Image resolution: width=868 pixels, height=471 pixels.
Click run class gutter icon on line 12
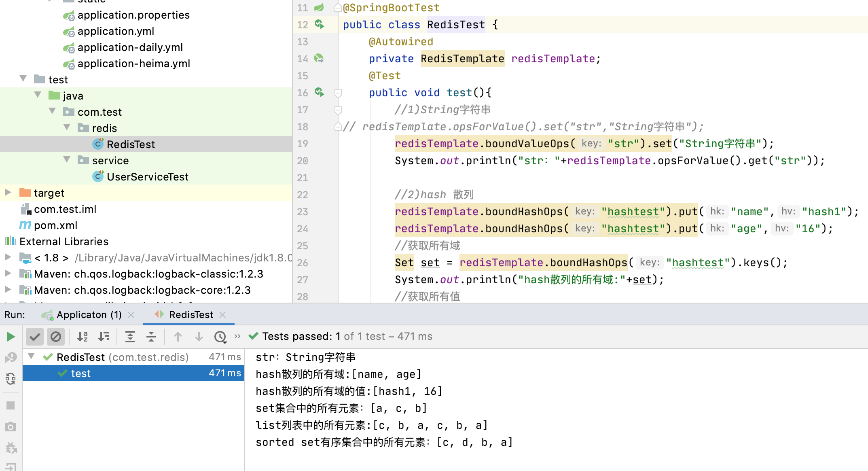pos(320,25)
